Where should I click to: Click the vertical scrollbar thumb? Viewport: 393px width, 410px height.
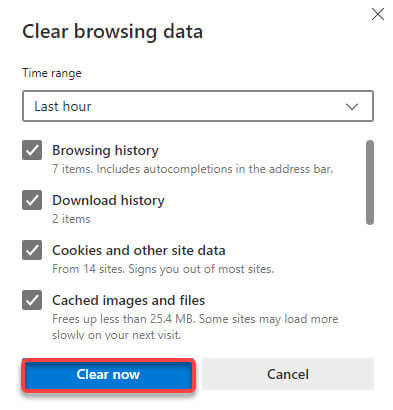370,182
